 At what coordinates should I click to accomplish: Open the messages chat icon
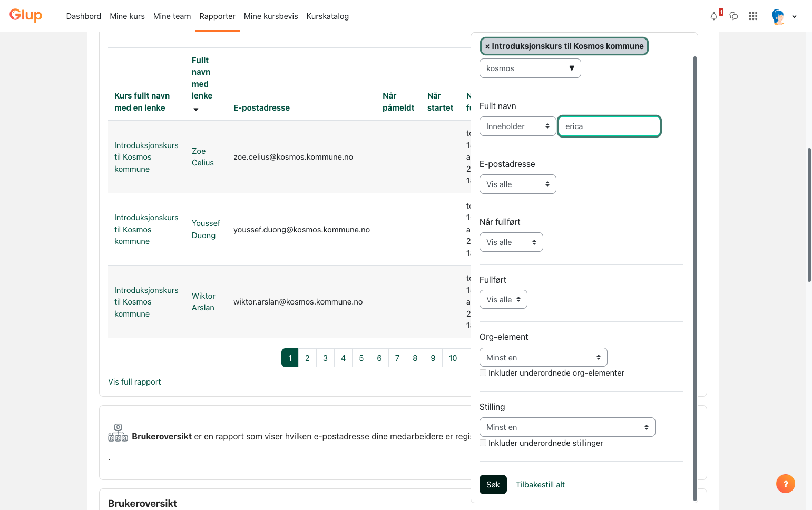[733, 16]
